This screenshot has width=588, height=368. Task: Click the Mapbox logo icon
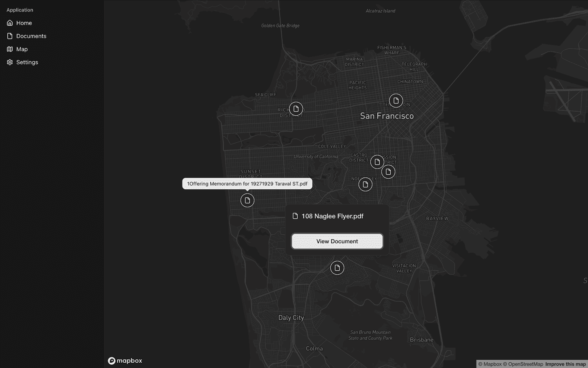[x=111, y=361]
